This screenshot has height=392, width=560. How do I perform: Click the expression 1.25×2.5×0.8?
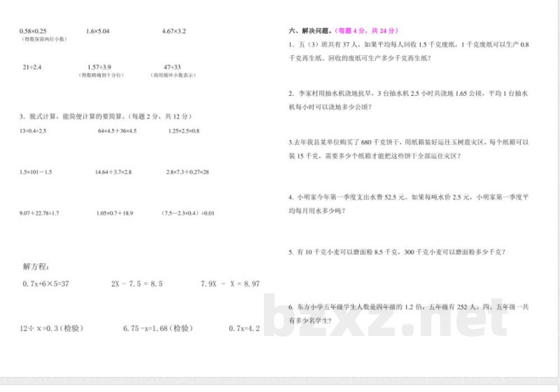click(x=183, y=131)
